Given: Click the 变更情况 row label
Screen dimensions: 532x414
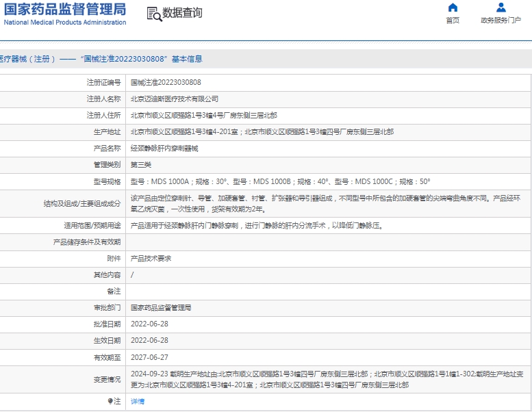Looking at the screenshot, I should click(x=107, y=379).
